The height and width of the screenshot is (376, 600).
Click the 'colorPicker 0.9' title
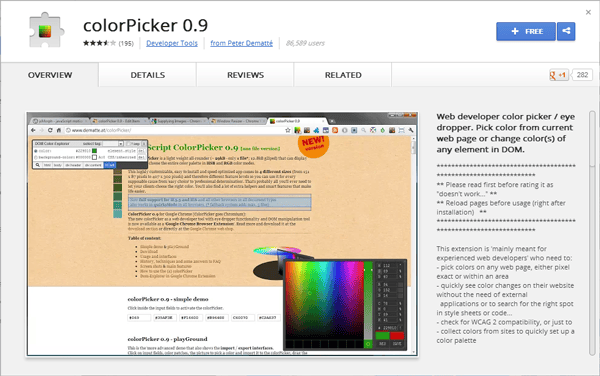(x=145, y=25)
